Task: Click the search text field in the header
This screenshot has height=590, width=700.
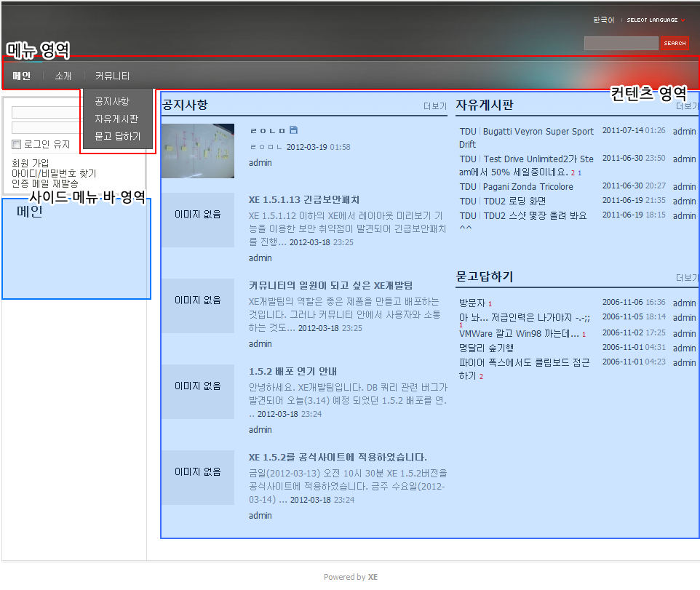Action: (620, 44)
